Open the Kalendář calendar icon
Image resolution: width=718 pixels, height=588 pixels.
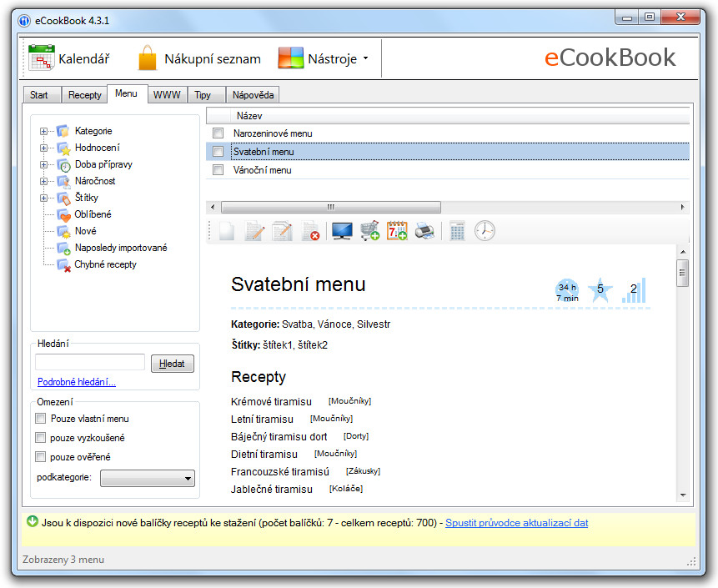(x=41, y=58)
